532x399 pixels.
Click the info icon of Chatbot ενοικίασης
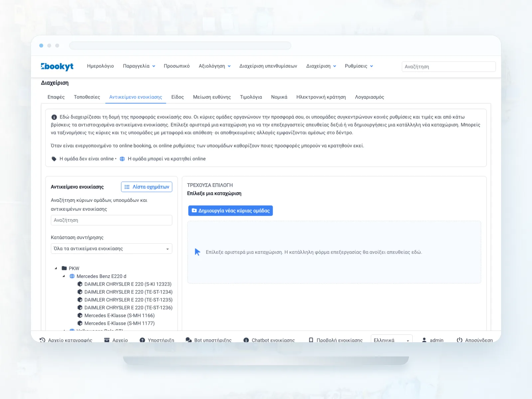tap(246, 340)
